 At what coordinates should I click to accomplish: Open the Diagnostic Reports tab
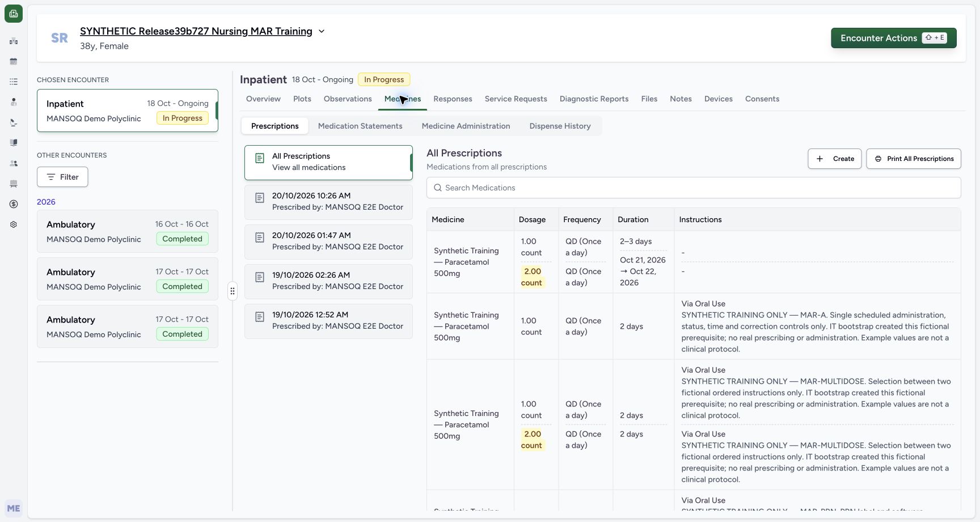[594, 99]
